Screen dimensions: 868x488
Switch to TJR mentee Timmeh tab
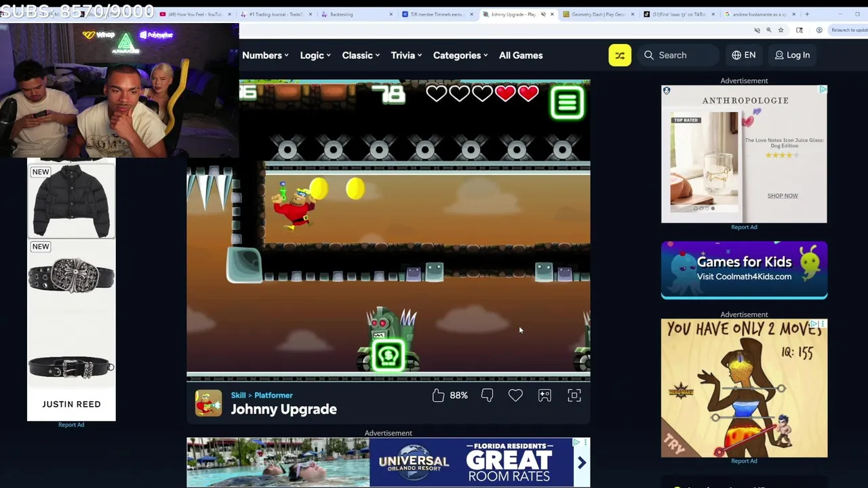coord(438,14)
